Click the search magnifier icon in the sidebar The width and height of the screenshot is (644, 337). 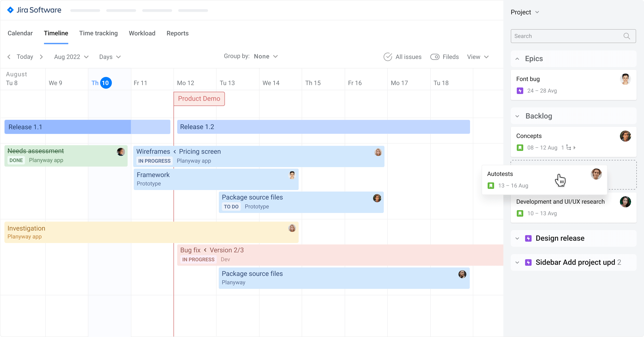click(627, 36)
